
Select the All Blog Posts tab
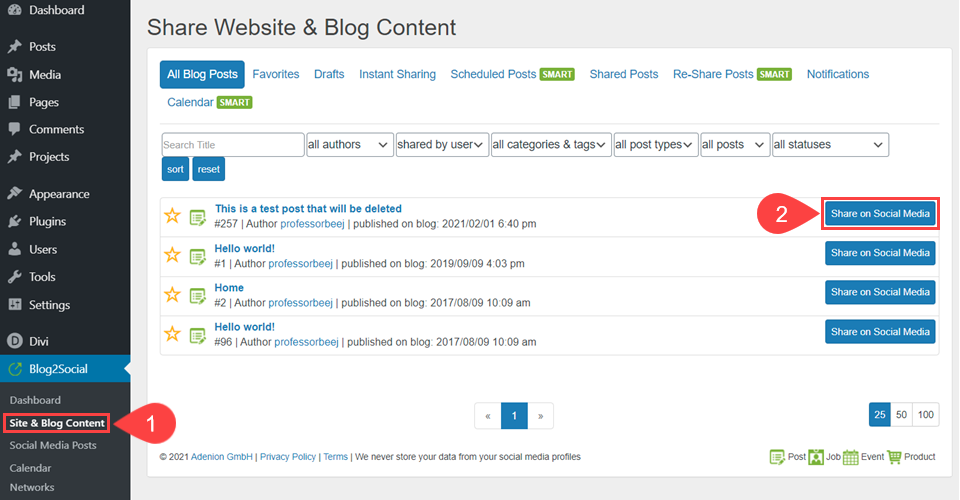tap(202, 75)
